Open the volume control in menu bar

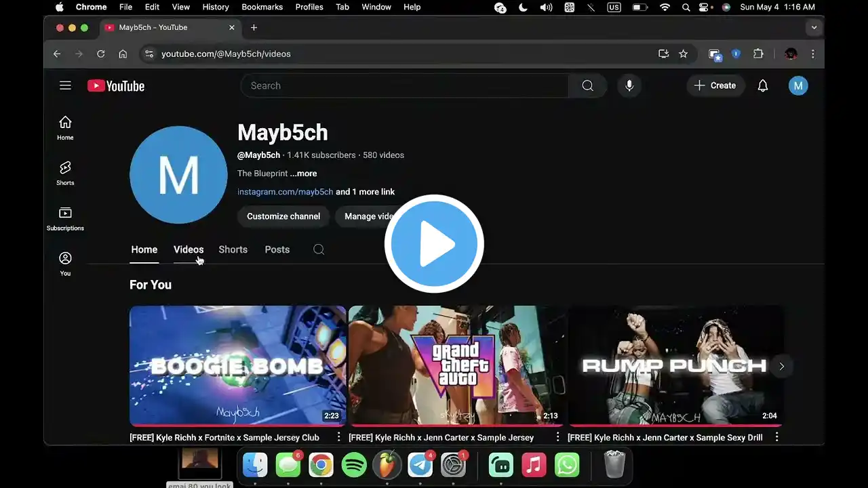546,7
